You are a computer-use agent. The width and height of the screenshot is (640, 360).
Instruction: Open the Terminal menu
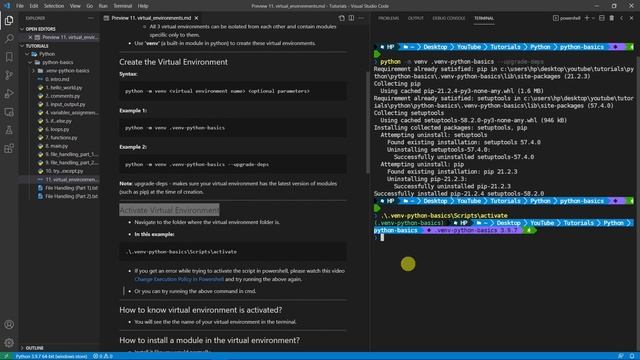click(122, 6)
